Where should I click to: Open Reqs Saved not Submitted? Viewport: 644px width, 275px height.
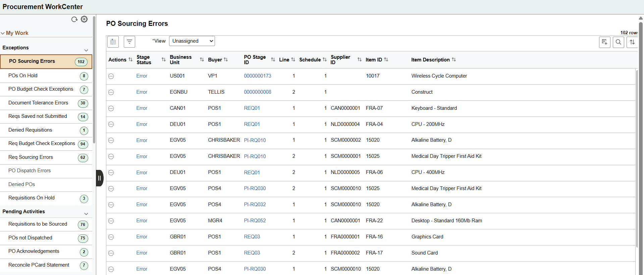pos(46,117)
